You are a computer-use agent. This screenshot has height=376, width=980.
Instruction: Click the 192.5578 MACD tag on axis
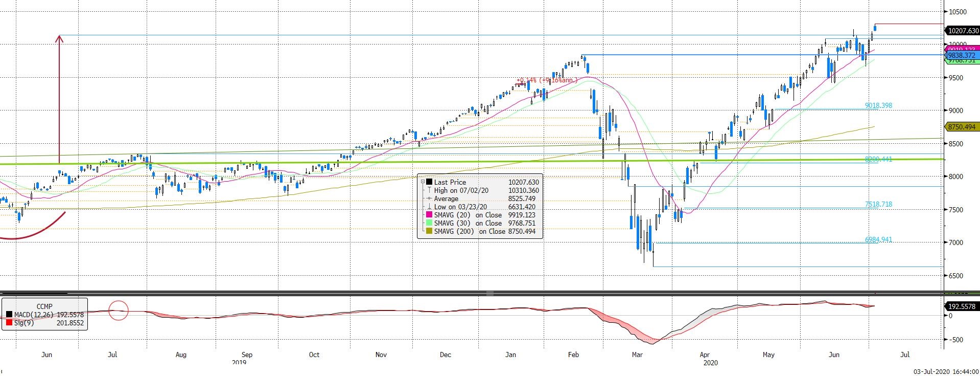(963, 306)
